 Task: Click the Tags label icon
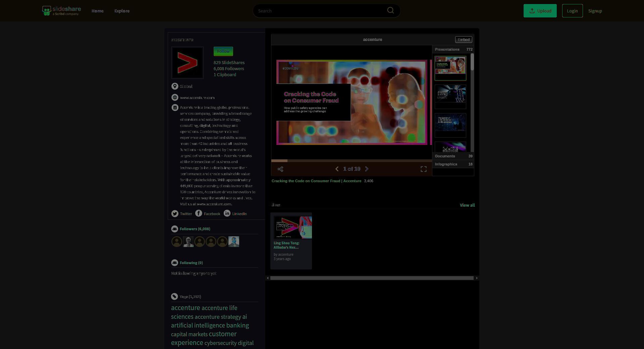tap(174, 297)
